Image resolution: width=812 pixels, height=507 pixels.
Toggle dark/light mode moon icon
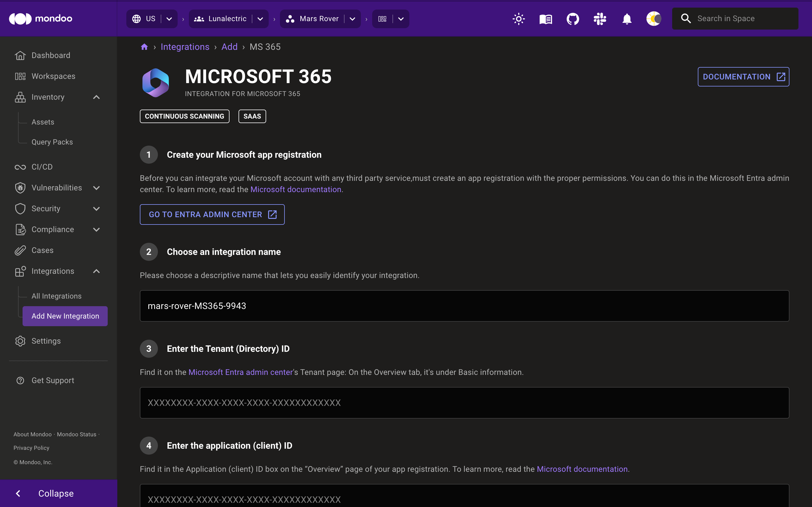654,19
